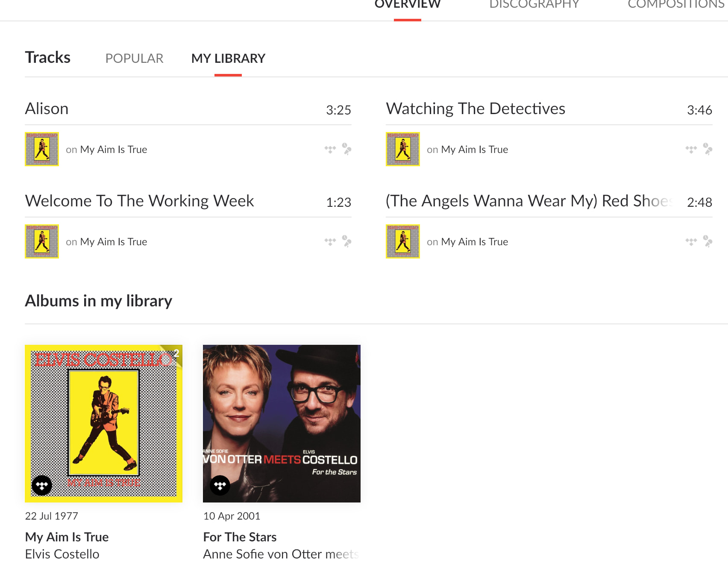
Task: Click album thumbnail in Watching The Detectives row
Action: tap(403, 149)
